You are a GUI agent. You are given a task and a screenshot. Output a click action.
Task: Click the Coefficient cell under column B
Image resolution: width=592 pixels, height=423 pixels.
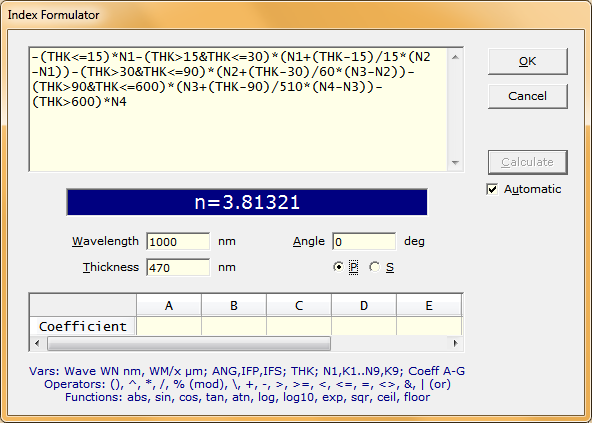pos(234,326)
